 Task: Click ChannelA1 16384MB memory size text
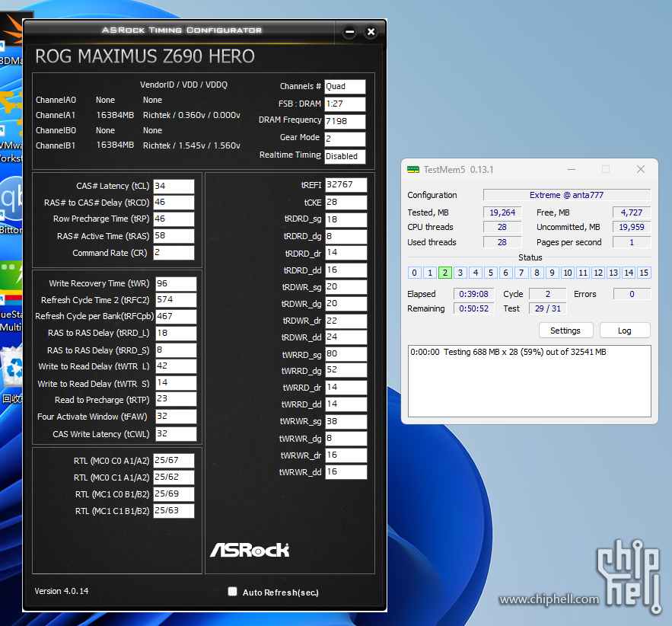coord(115,115)
